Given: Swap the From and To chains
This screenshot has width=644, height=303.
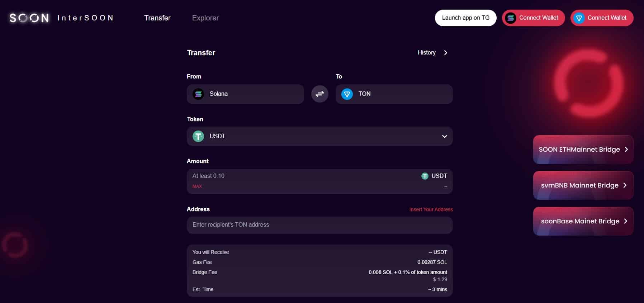Looking at the screenshot, I should pyautogui.click(x=319, y=94).
